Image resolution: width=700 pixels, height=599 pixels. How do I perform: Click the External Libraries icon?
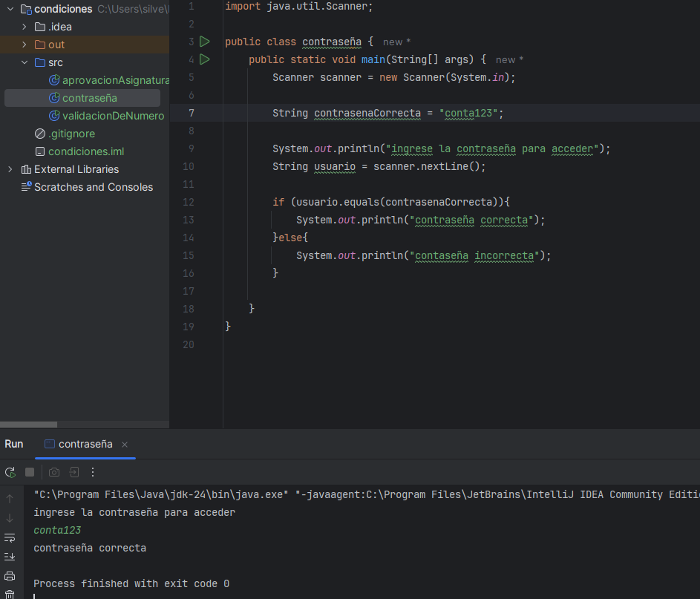click(26, 170)
